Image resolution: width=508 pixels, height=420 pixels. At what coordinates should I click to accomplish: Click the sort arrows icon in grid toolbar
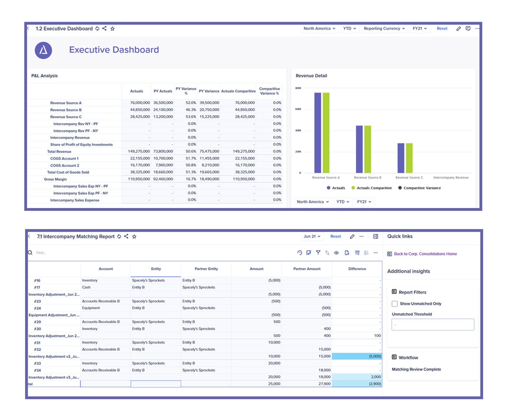[327, 253]
